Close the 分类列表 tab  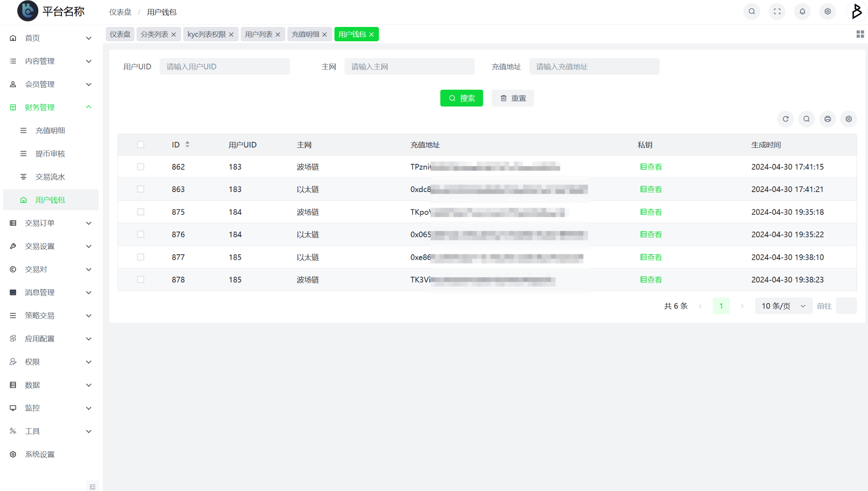pyautogui.click(x=174, y=35)
